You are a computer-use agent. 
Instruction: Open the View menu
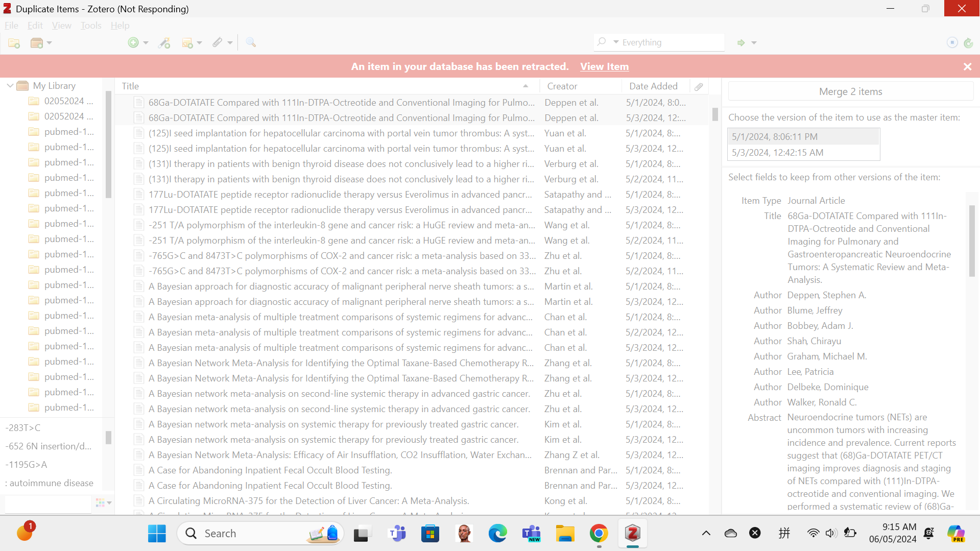pyautogui.click(x=61, y=26)
